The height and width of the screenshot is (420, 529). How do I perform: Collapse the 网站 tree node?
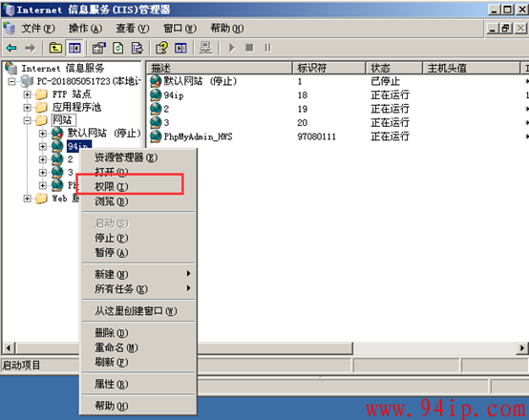point(28,120)
